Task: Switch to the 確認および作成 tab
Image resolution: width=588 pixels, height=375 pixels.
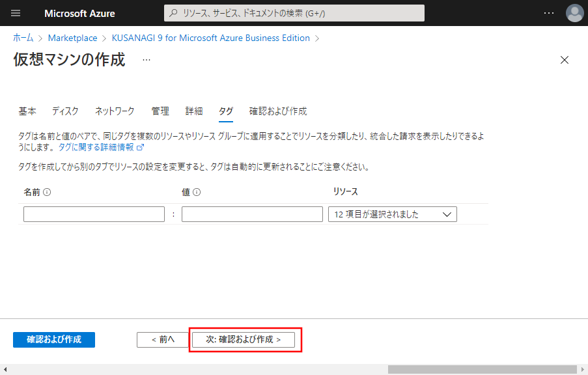Action: point(278,111)
